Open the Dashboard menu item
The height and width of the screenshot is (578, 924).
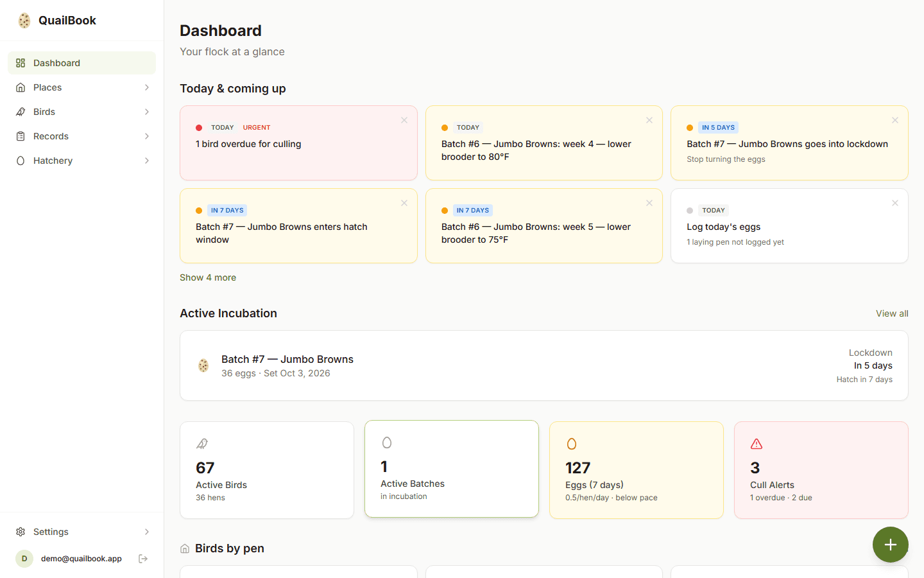click(81, 63)
